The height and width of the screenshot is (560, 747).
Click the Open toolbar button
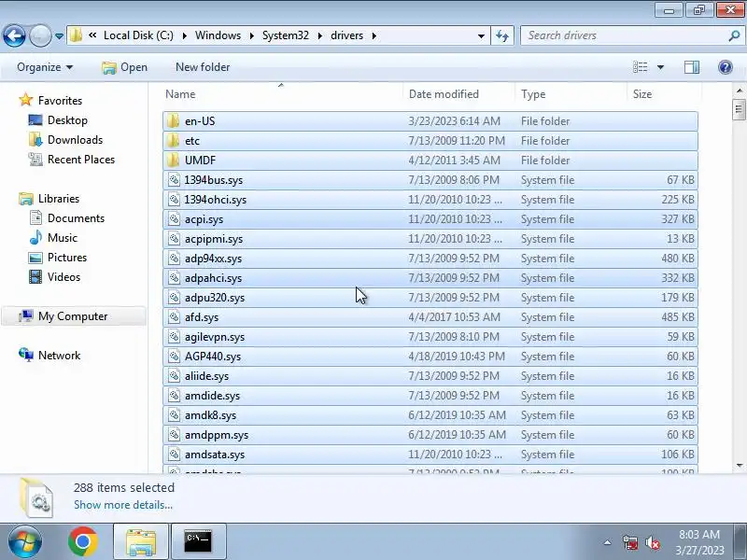tap(125, 67)
